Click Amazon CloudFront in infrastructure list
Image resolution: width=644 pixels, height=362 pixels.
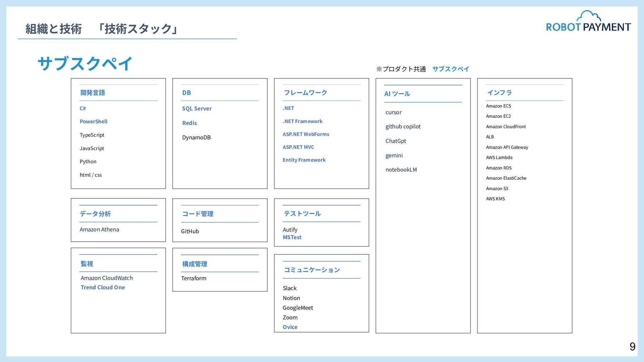pos(505,127)
